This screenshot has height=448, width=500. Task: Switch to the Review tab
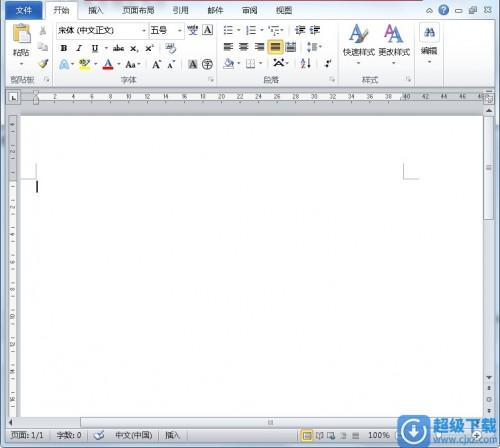click(250, 10)
